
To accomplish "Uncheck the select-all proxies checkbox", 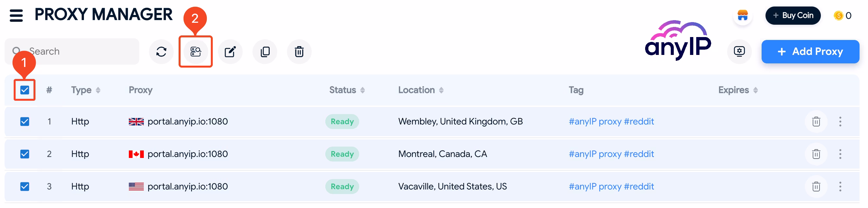I will click(25, 90).
